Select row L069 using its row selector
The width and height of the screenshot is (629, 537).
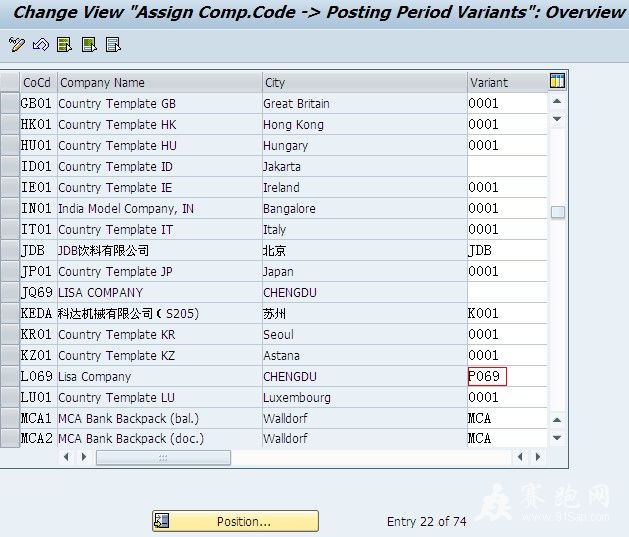(10, 376)
